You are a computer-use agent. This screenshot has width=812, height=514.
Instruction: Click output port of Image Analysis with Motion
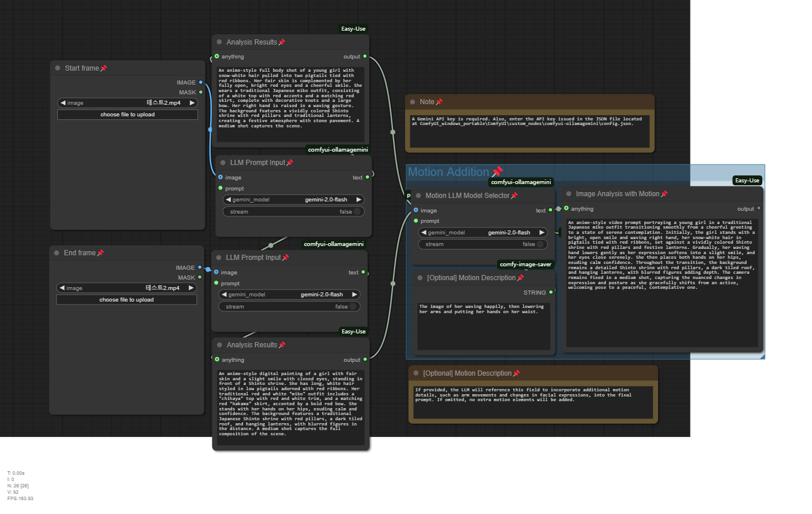759,208
